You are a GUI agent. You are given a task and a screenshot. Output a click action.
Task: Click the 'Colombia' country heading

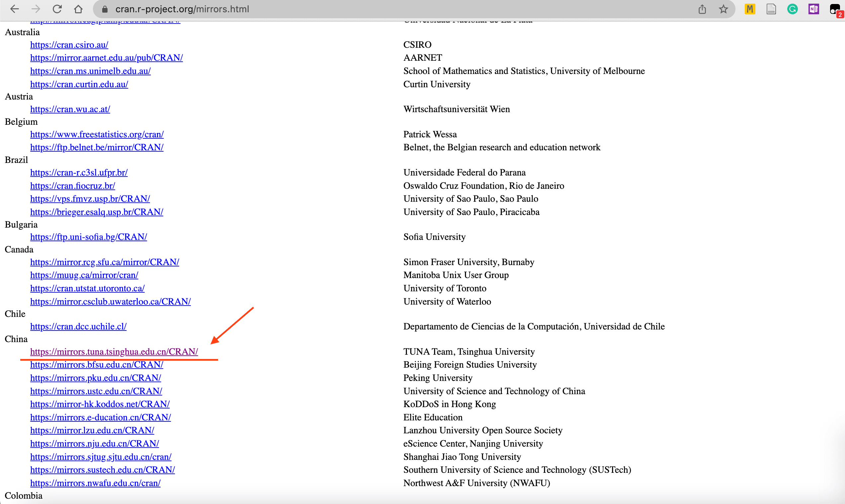click(x=24, y=496)
